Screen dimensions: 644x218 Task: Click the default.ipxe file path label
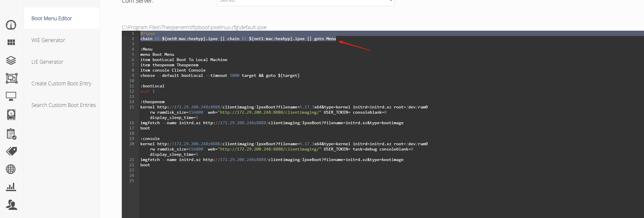point(194,27)
